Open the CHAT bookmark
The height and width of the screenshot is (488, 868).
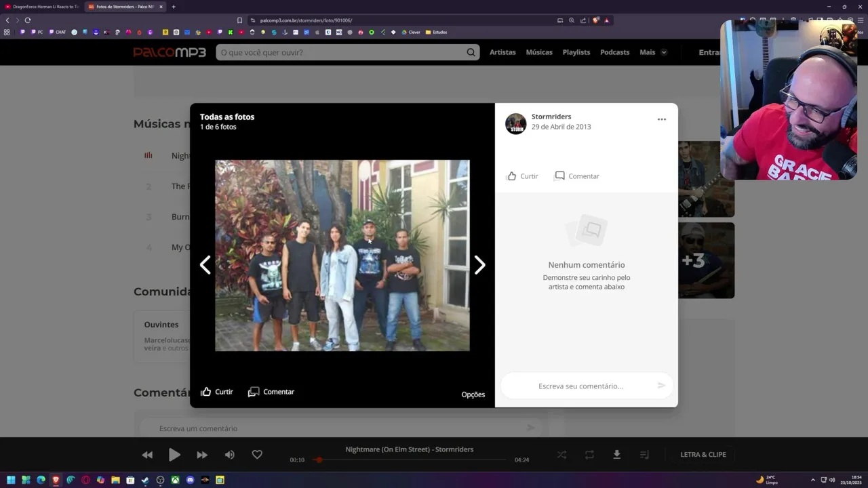pyautogui.click(x=58, y=32)
